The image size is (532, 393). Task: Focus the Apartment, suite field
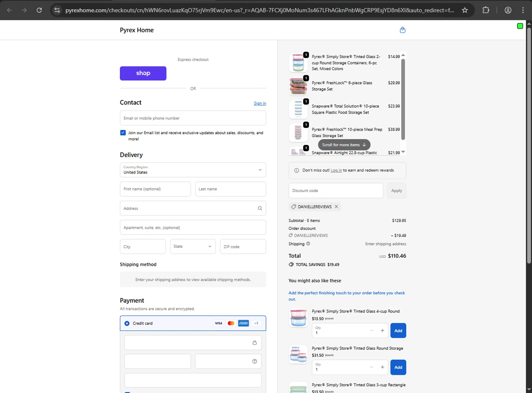click(x=193, y=228)
